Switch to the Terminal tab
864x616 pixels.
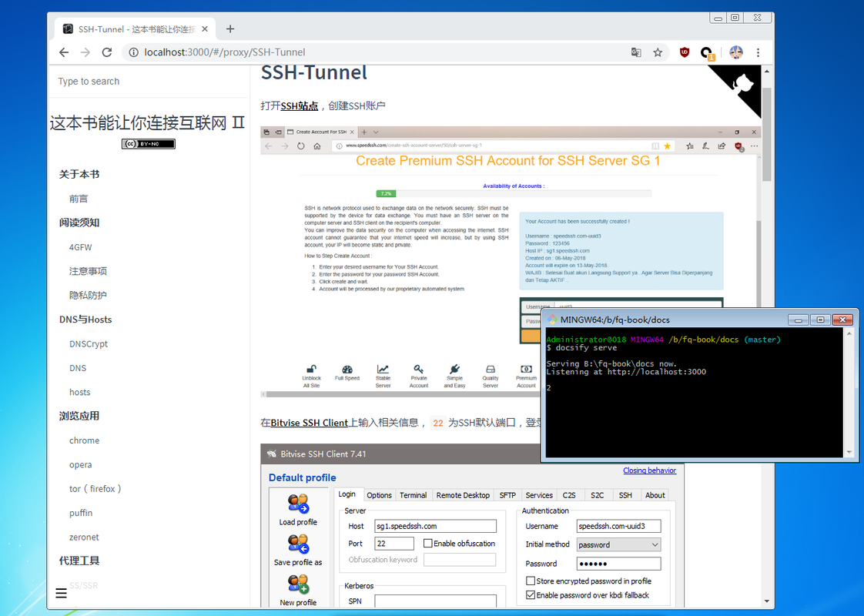click(x=414, y=495)
